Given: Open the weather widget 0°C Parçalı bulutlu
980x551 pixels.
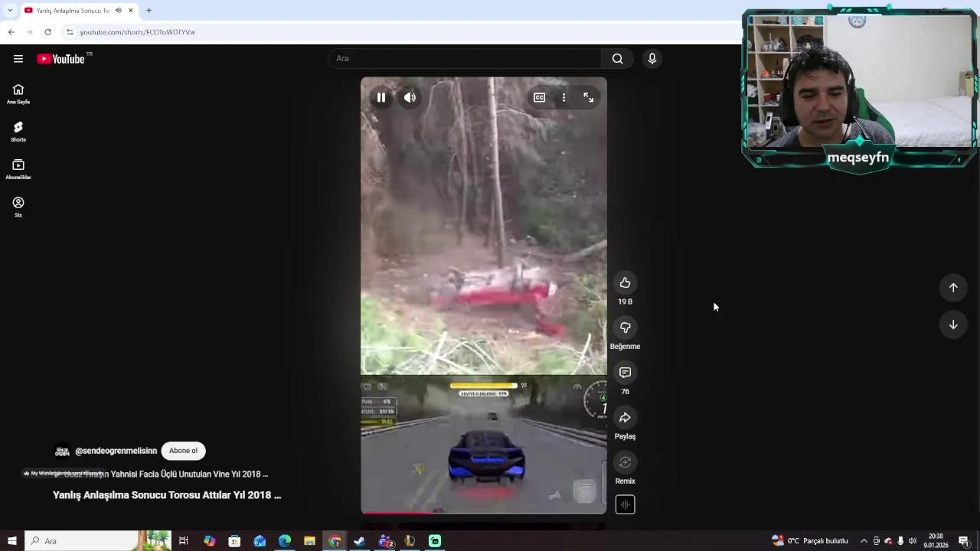Looking at the screenshot, I should click(810, 541).
